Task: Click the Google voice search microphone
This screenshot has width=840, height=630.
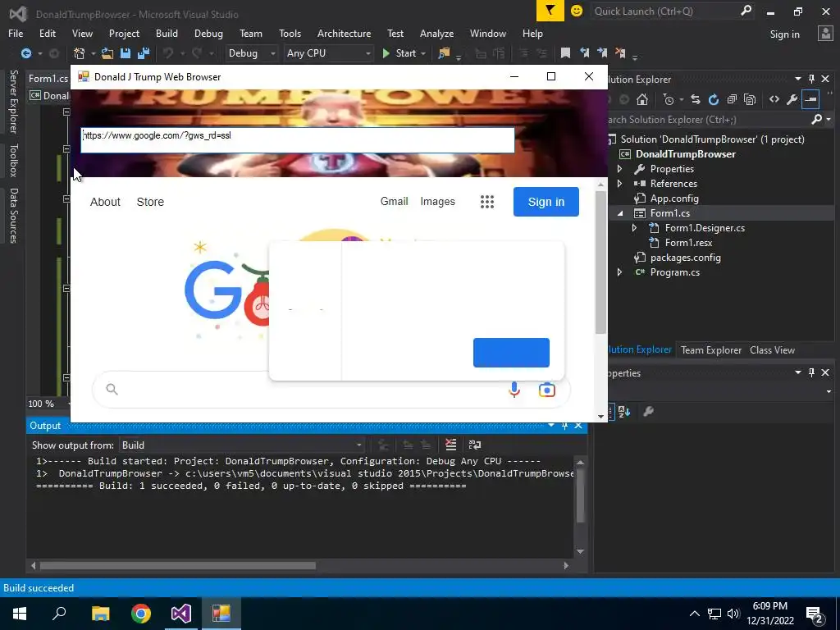Action: pyautogui.click(x=514, y=390)
